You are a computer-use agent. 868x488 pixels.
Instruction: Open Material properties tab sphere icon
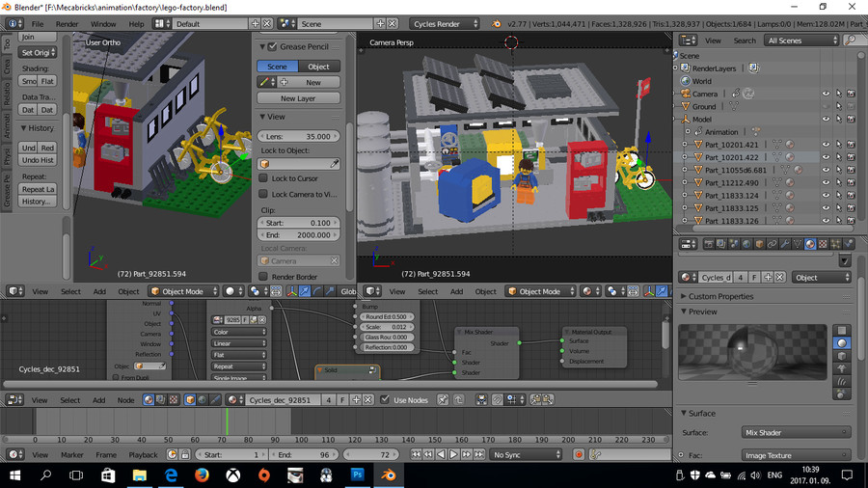(810, 244)
